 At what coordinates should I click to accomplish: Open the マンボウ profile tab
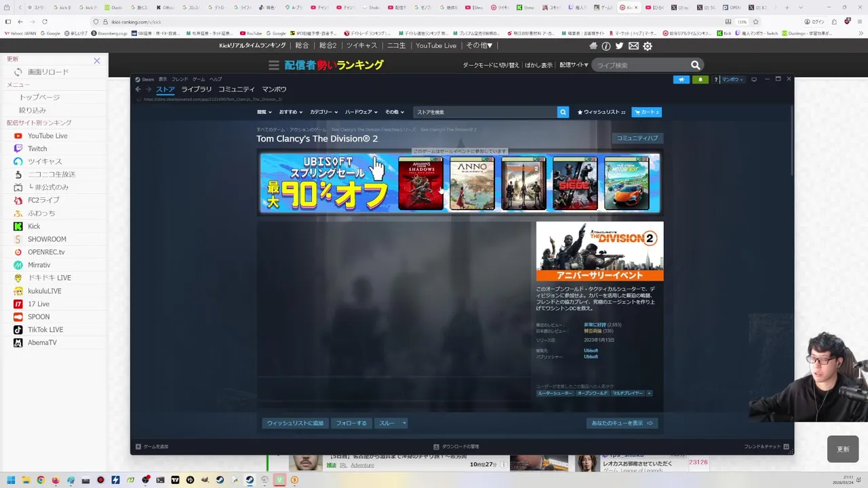(x=275, y=89)
